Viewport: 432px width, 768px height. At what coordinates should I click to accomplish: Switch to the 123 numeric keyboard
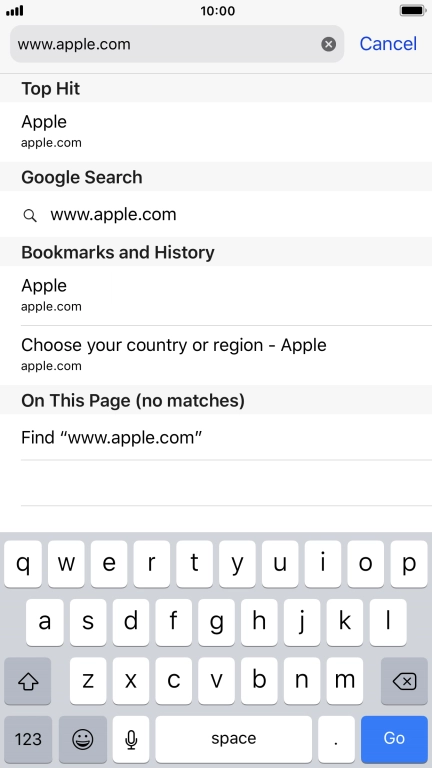click(x=28, y=739)
